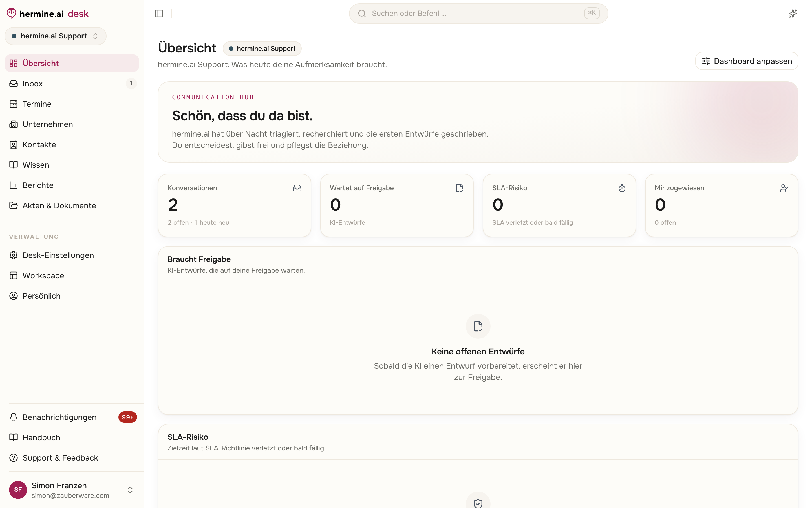Click the document icon on Wartet auf Freigabe card
This screenshot has height=508, width=812.
point(459,188)
